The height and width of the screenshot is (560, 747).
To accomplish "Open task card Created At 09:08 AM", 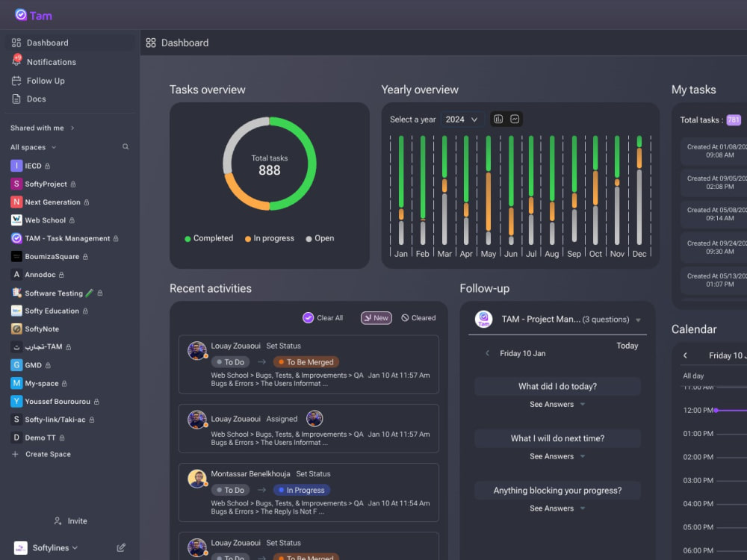I will 713,151.
